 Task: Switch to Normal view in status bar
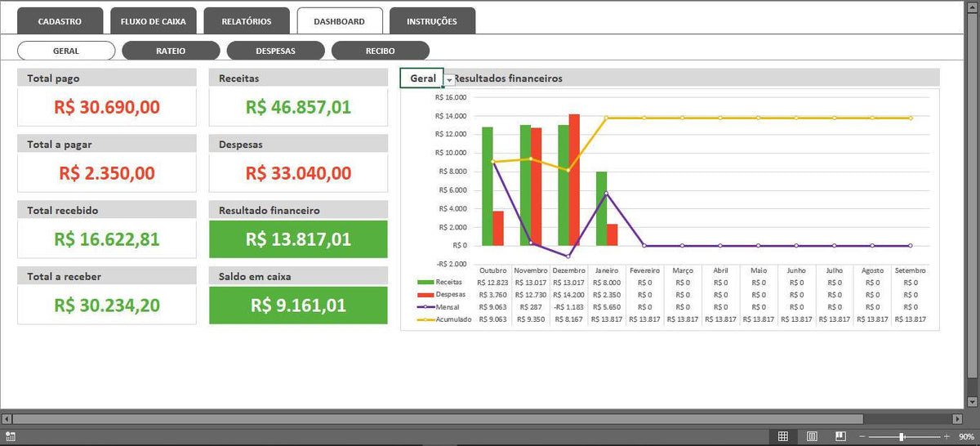[782, 436]
